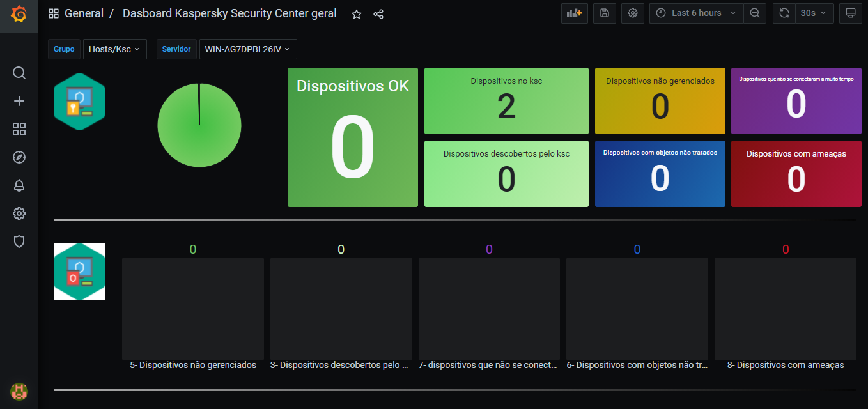This screenshot has height=409, width=868.
Task: Click the Servidor variable label
Action: tap(176, 49)
